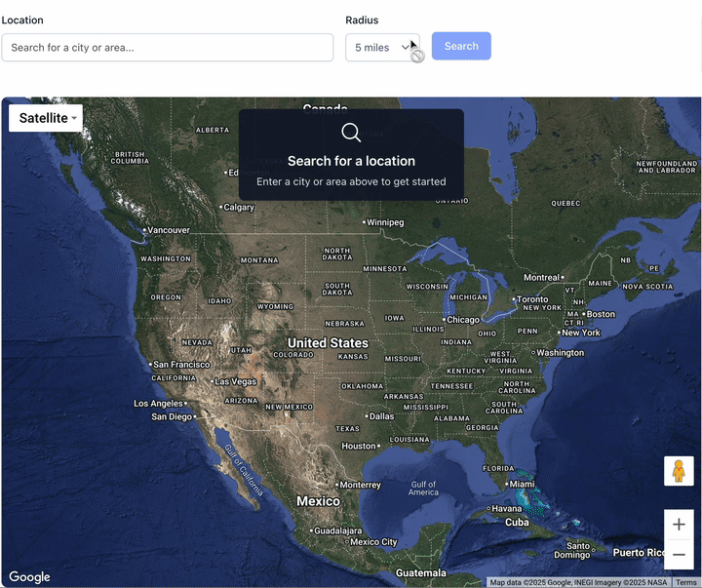Click the blue Search button
The height and width of the screenshot is (588, 702).
pos(461,46)
